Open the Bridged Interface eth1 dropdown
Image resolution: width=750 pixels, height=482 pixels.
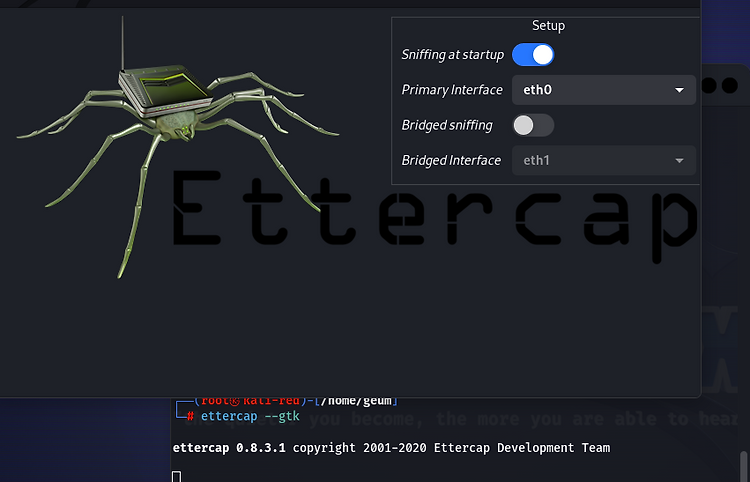pyautogui.click(x=604, y=160)
